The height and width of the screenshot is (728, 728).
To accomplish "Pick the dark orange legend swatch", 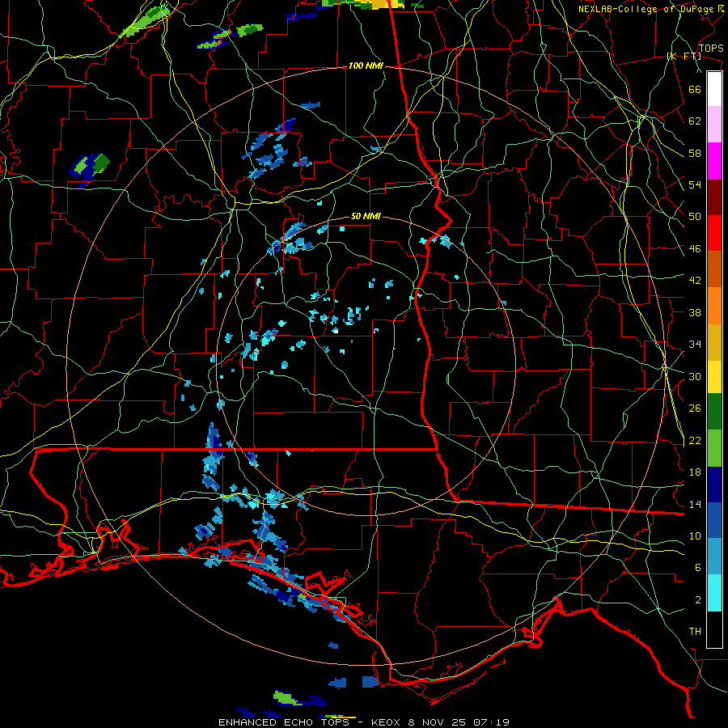I will pos(714,269).
